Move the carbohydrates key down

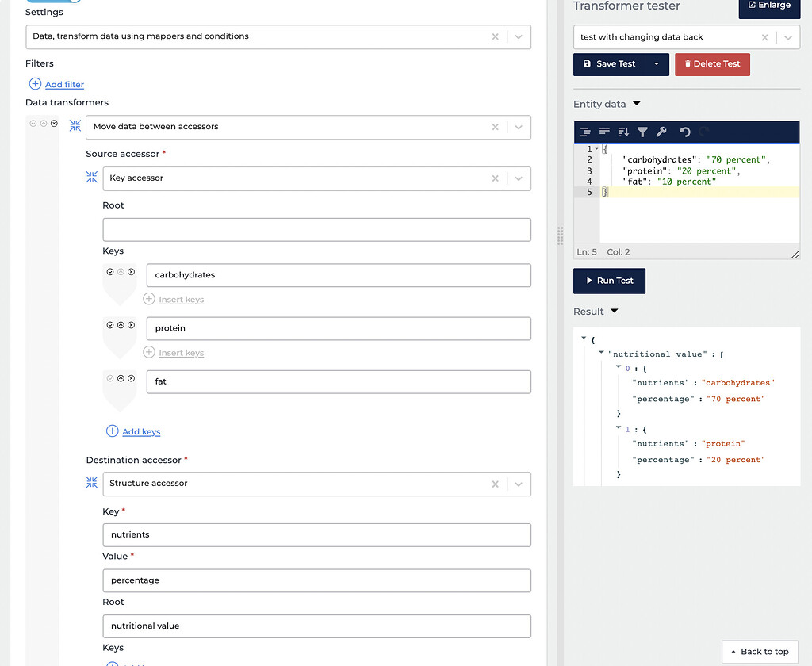click(110, 272)
